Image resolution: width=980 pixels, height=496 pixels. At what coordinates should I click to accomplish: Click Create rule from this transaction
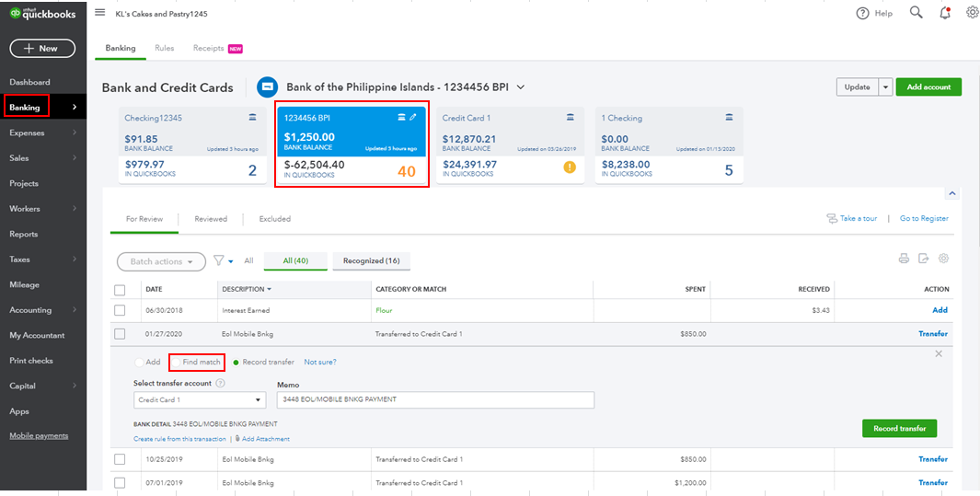pos(180,439)
